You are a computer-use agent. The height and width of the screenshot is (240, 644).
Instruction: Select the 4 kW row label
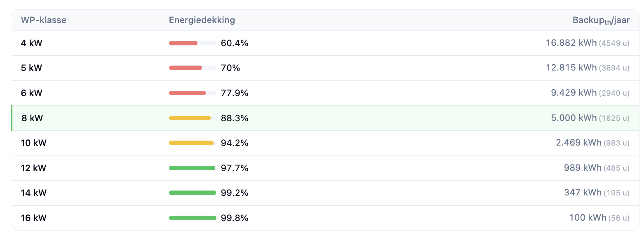click(x=32, y=43)
